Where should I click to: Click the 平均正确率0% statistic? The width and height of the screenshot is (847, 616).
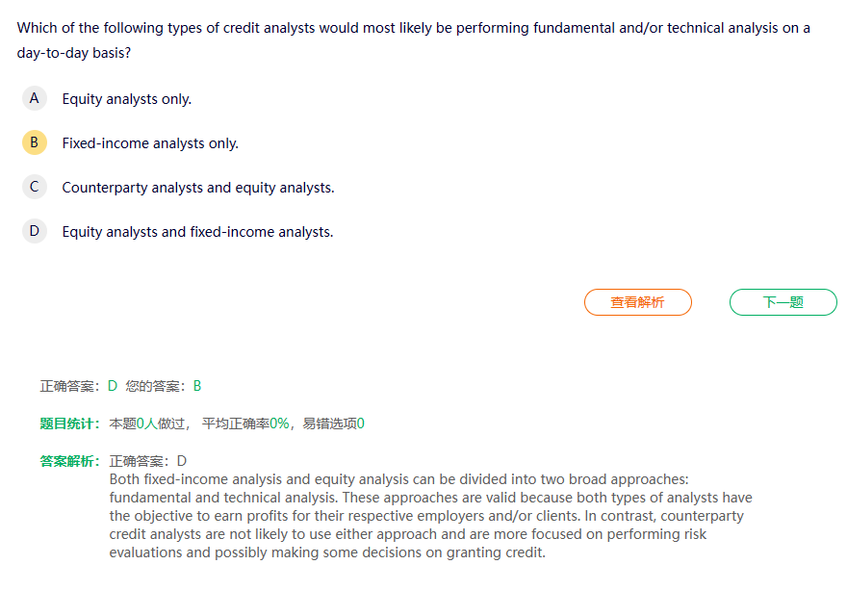coord(245,423)
